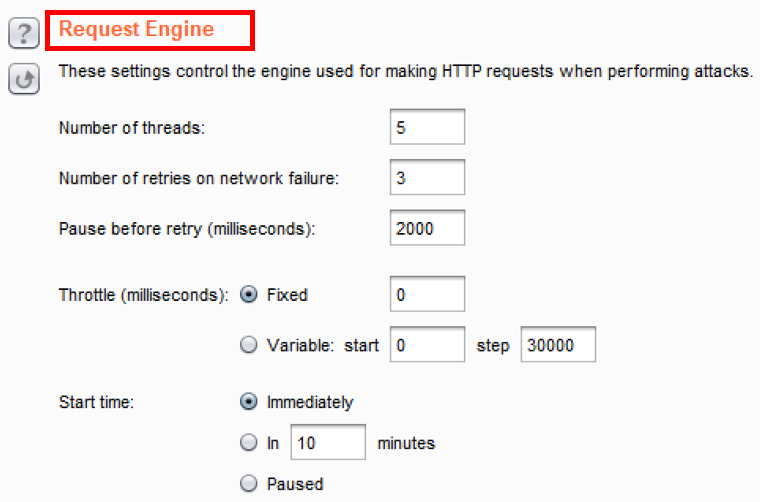760x502 pixels.
Task: Click the 'Pause before retry (milliseconds)' label
Action: point(187,228)
